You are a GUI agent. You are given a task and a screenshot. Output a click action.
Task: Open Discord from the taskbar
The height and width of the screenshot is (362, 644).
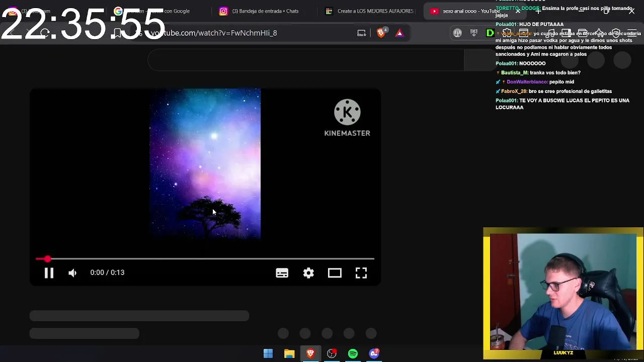pos(374,354)
